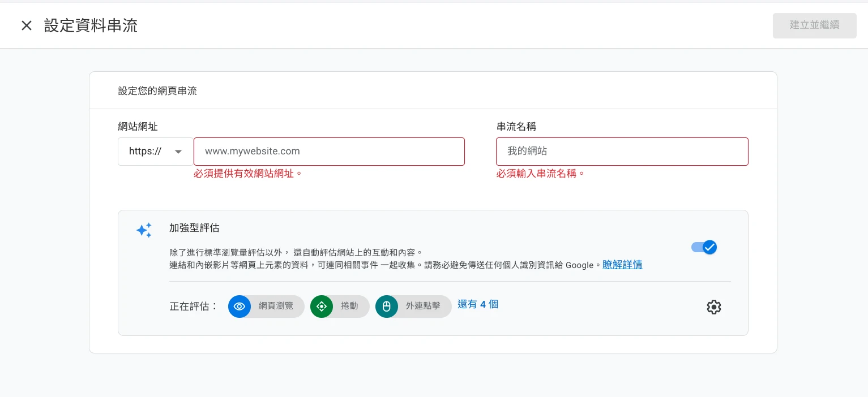The width and height of the screenshot is (868, 397).
Task: Click the 必須輸入串流名稱 error message
Action: [x=540, y=174]
